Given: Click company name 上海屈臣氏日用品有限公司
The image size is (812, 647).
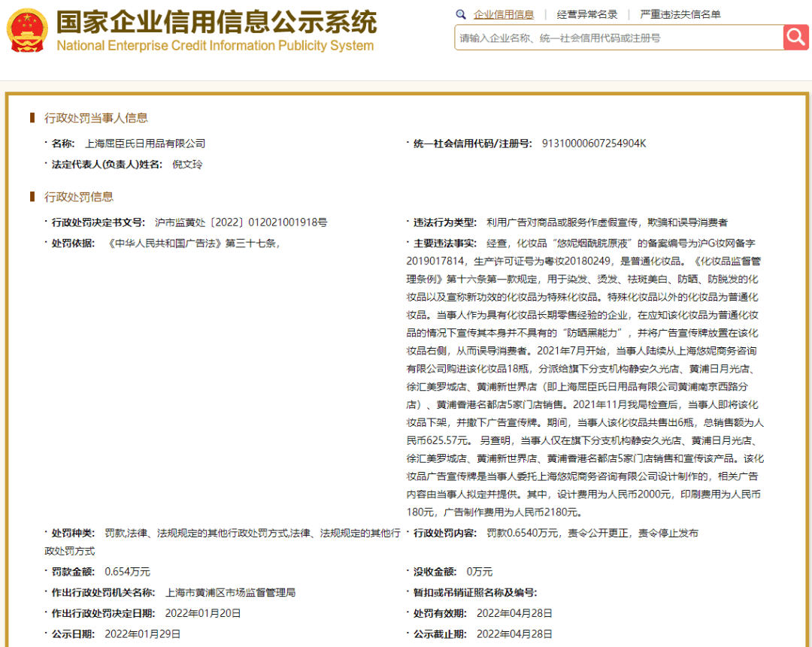Looking at the screenshot, I should point(145,144).
